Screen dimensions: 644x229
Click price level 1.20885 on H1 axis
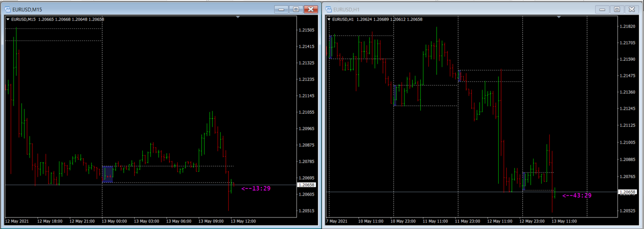[x=628, y=160]
